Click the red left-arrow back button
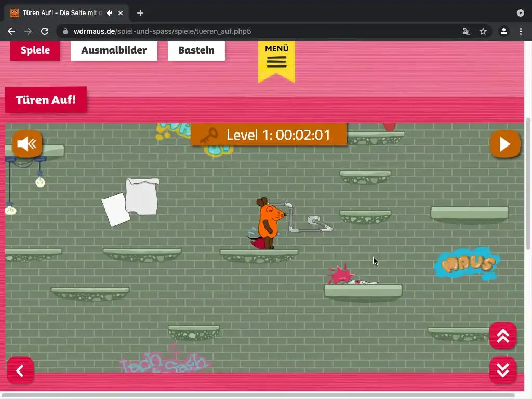 pos(20,370)
